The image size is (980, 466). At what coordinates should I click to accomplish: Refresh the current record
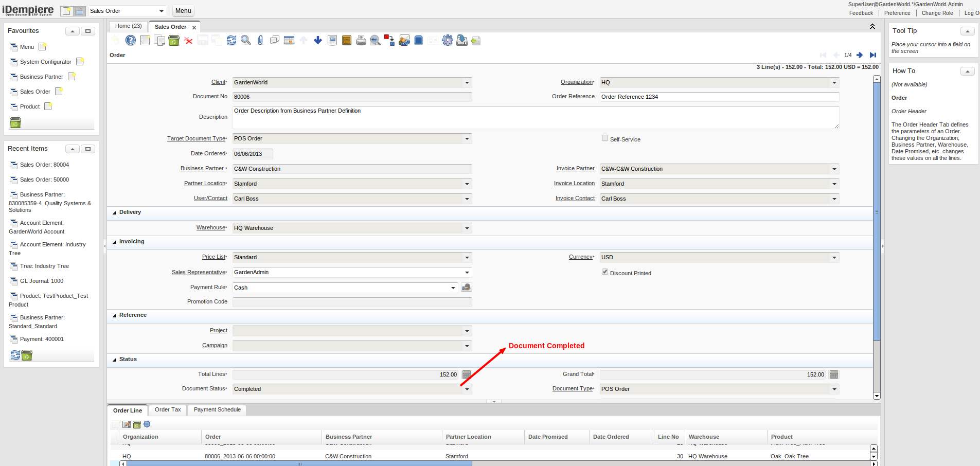(x=231, y=40)
